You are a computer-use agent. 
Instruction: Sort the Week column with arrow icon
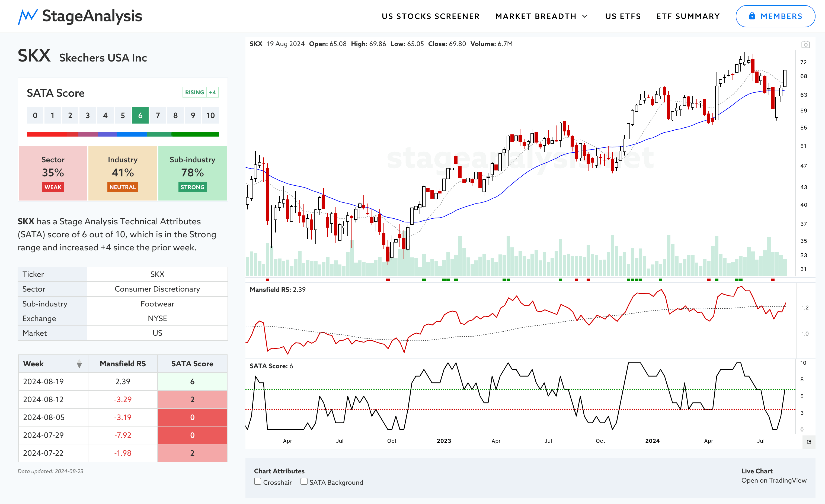79,364
